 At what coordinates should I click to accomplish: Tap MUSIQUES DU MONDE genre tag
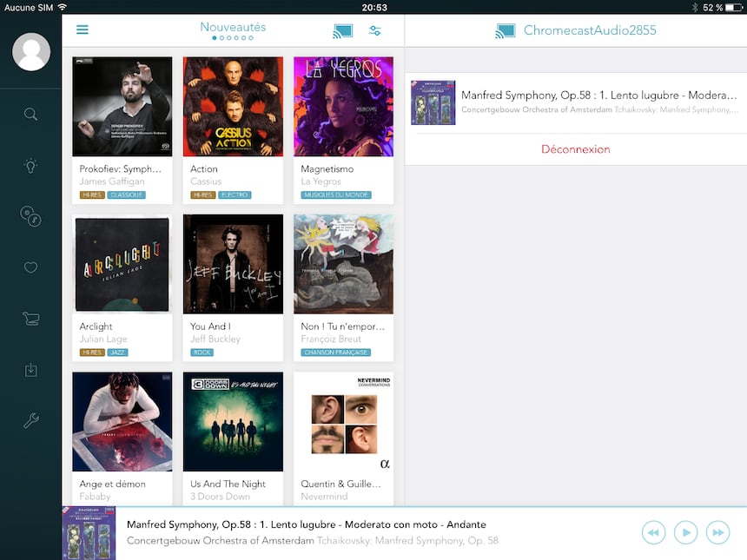click(336, 194)
